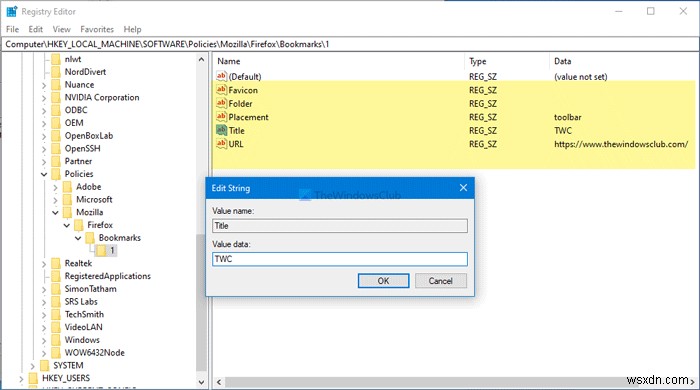Expand the Microsoft tree node
This screenshot has width=700, height=390.
click(x=55, y=200)
